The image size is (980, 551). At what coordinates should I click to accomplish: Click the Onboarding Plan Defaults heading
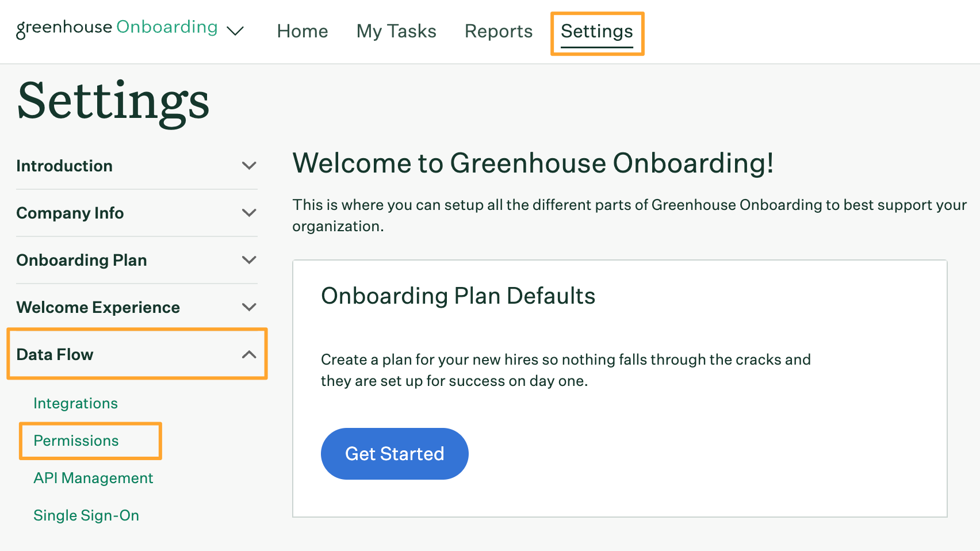[458, 296]
